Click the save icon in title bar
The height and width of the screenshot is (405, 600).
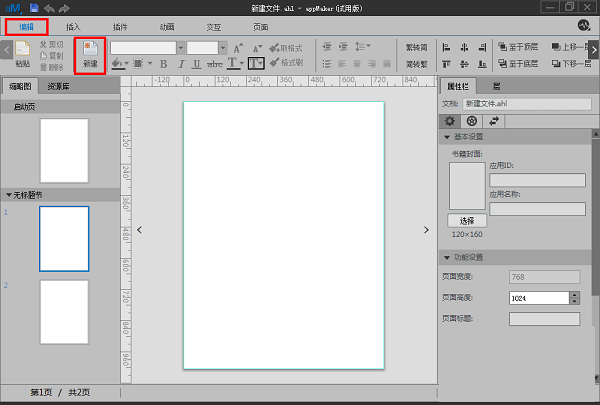(34, 8)
